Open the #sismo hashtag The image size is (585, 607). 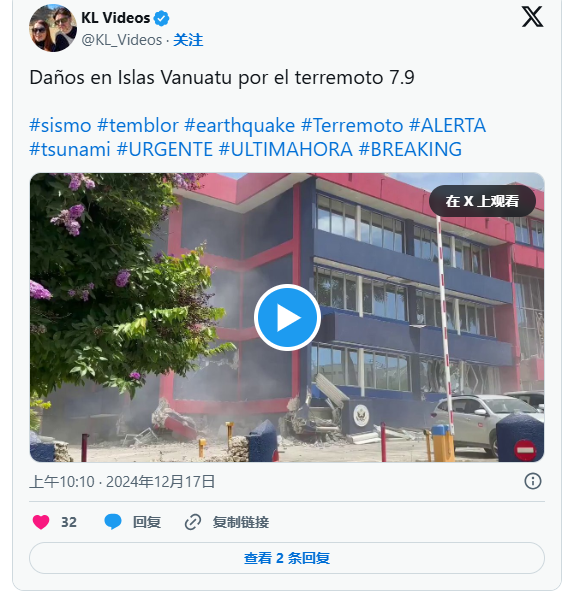point(60,125)
